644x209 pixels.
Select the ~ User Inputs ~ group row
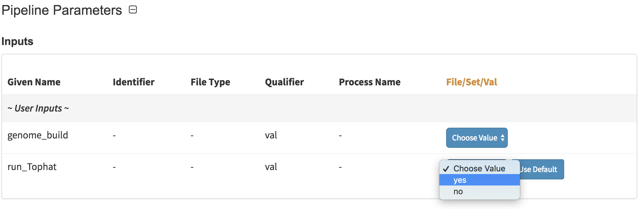point(319,108)
